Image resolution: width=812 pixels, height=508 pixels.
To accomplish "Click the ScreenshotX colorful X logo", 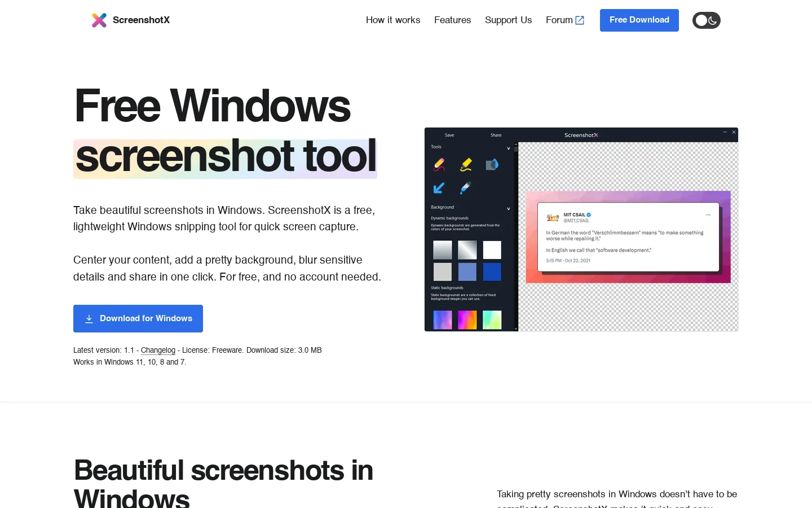I will (99, 20).
